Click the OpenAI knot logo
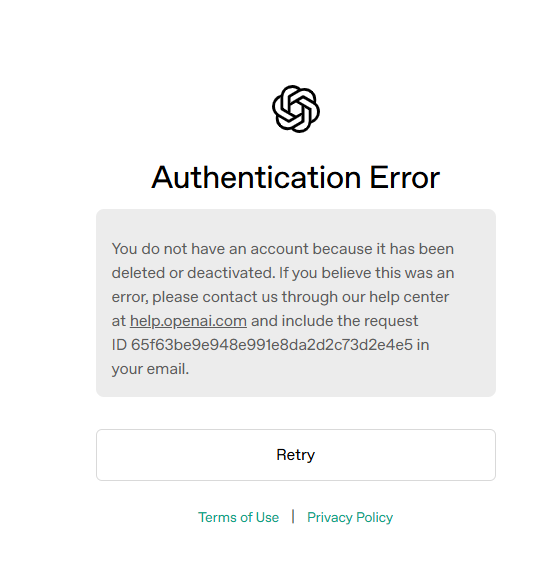 click(296, 109)
